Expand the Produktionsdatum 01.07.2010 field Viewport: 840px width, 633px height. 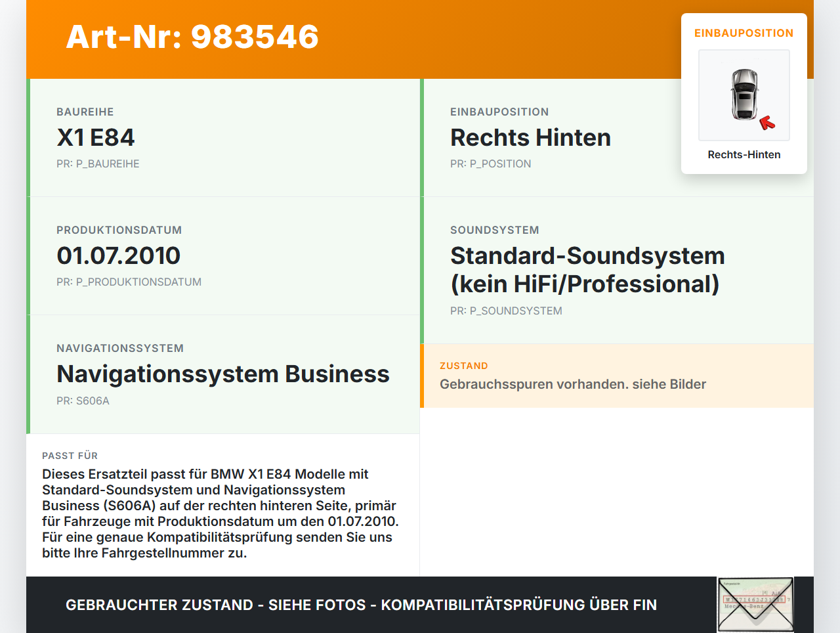coord(118,255)
